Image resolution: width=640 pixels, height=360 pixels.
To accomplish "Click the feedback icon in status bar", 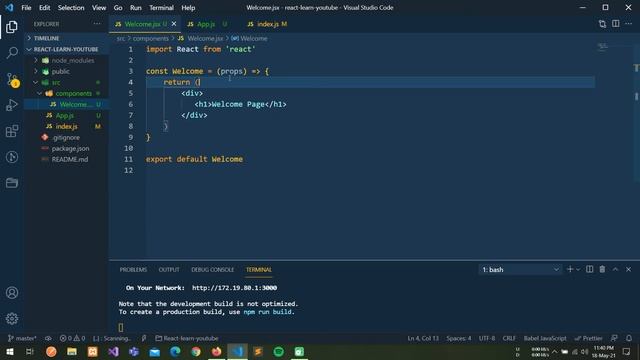I will point(614,338).
